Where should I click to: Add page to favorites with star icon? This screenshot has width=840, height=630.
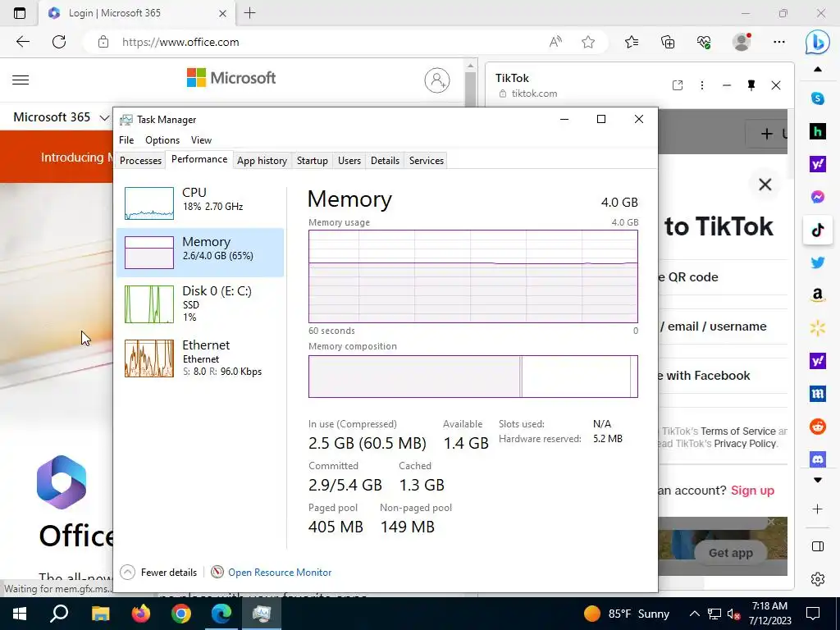pos(588,42)
